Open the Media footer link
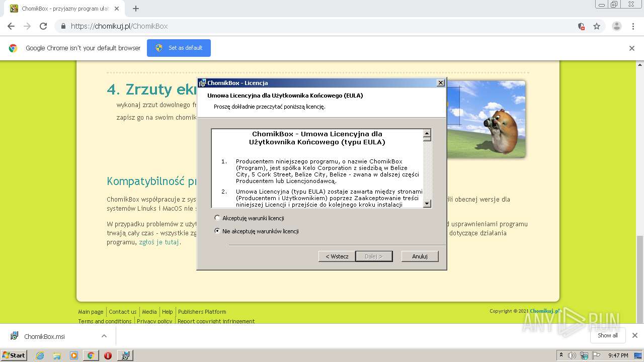 [149, 312]
